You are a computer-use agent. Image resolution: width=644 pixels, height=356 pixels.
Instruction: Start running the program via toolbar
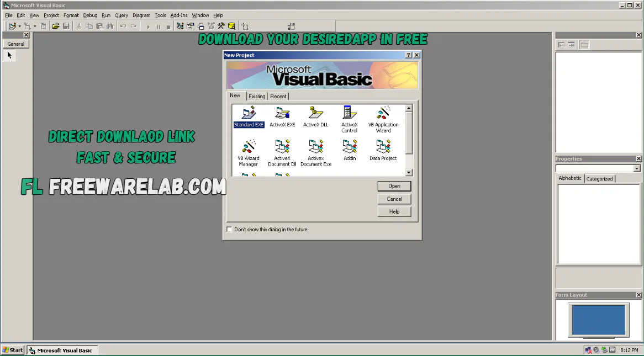(x=147, y=25)
